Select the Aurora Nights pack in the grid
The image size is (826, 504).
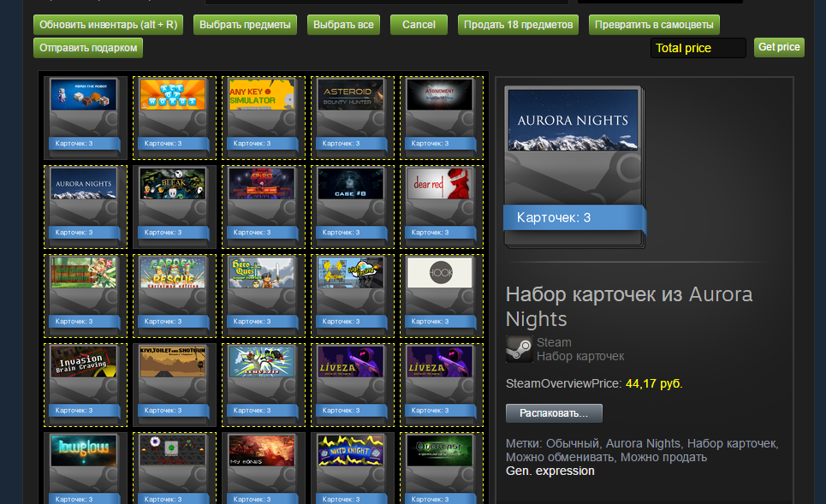coord(86,207)
